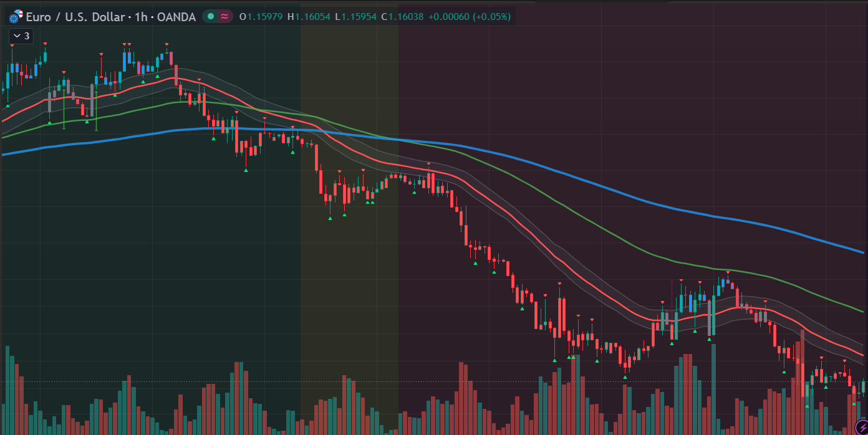Click the OANDA broker label
868x435 pixels.
click(176, 17)
